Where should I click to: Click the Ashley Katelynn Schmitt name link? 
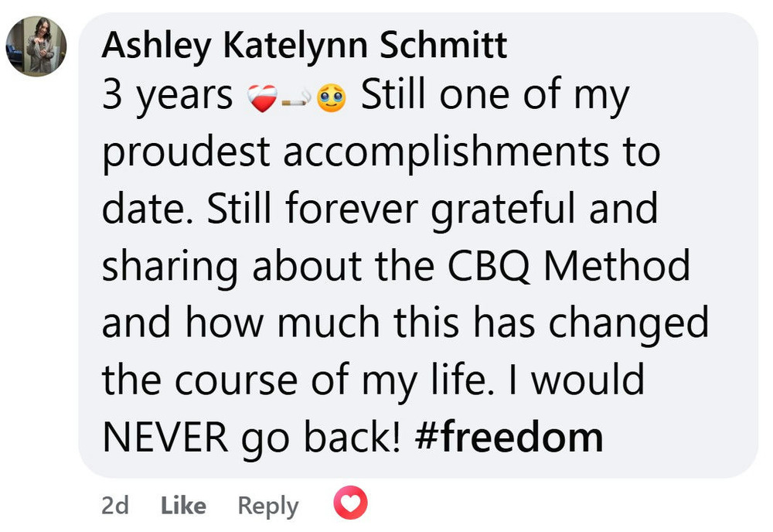(x=305, y=46)
